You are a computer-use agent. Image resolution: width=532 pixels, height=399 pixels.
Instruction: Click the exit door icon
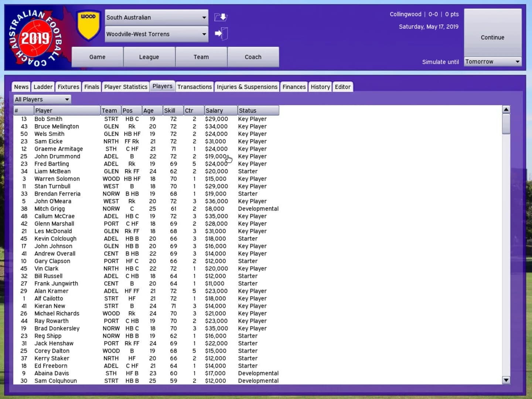(221, 34)
